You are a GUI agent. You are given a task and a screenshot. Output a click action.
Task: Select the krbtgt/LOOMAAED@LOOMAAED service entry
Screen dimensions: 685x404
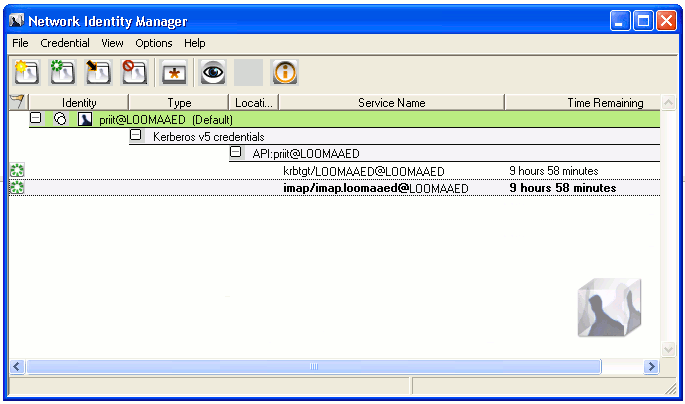(x=363, y=171)
